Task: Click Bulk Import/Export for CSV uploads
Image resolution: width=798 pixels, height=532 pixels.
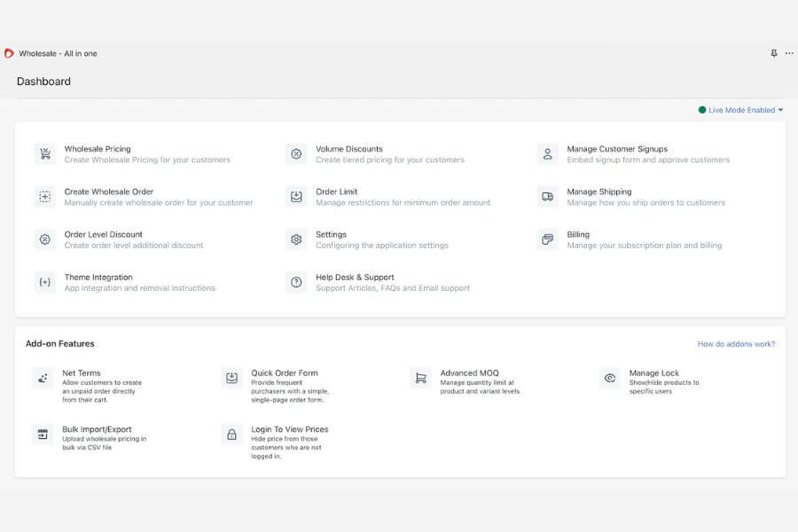Action: [x=42, y=434]
